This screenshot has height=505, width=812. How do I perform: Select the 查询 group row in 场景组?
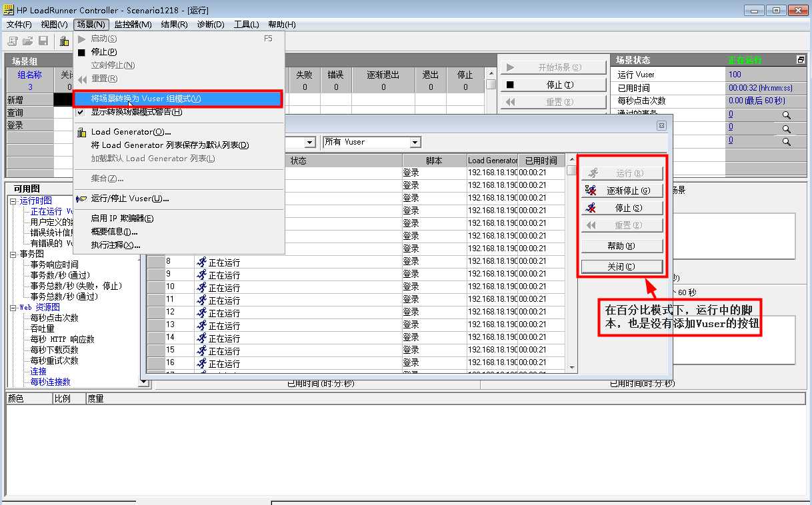click(30, 113)
